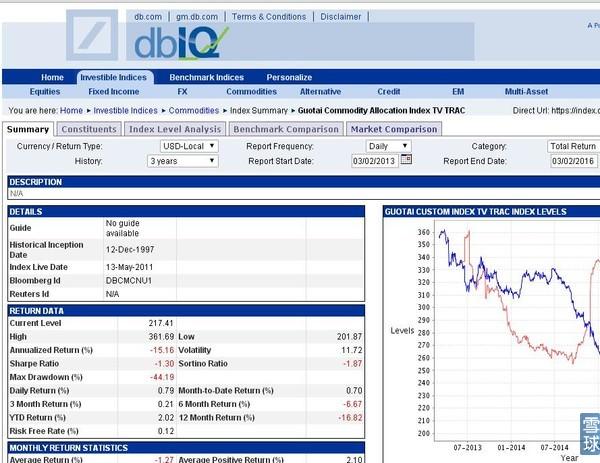Open the db.com link

148,17
